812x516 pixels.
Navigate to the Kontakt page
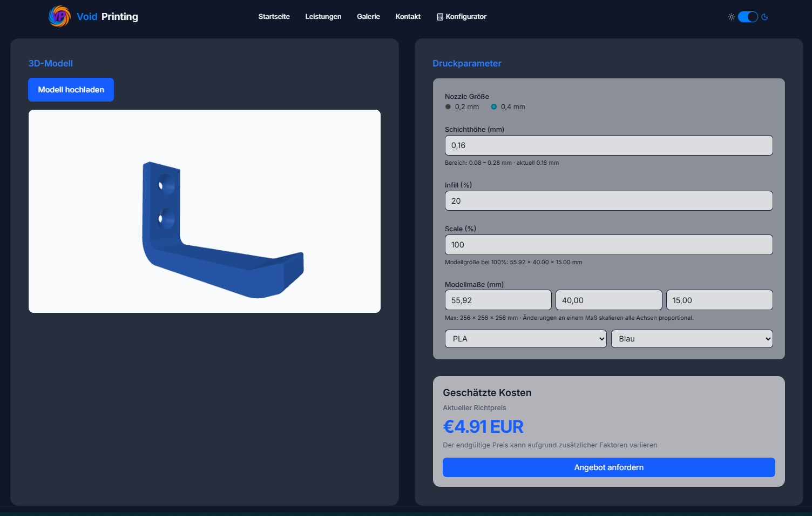408,17
